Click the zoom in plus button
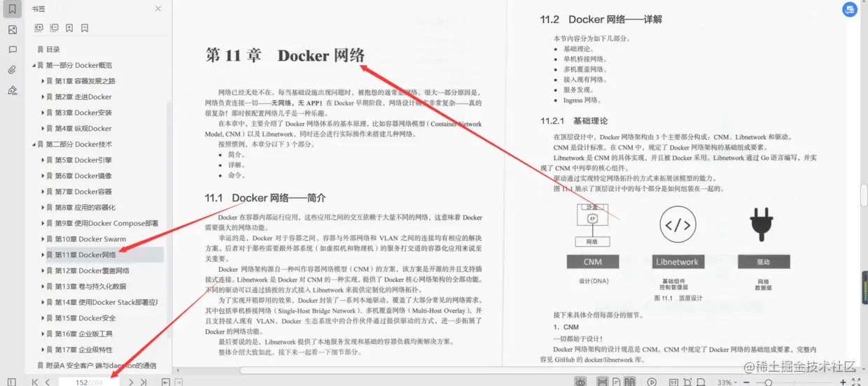The height and width of the screenshot is (386, 868). tap(843, 382)
